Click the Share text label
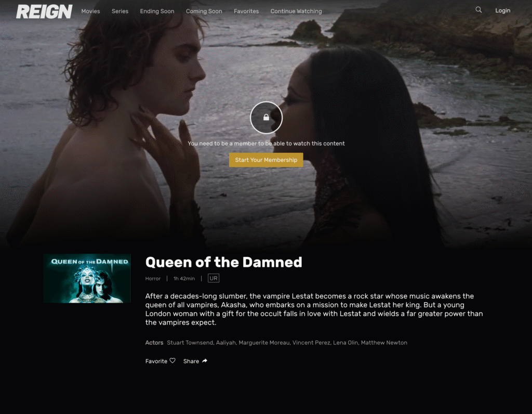 [x=191, y=361]
